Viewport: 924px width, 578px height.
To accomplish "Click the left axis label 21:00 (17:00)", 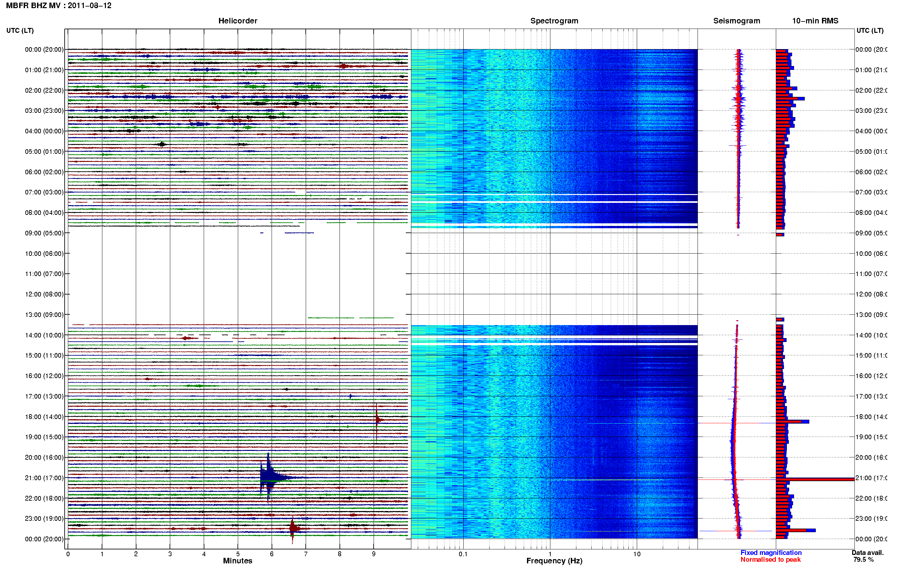I will click(44, 478).
